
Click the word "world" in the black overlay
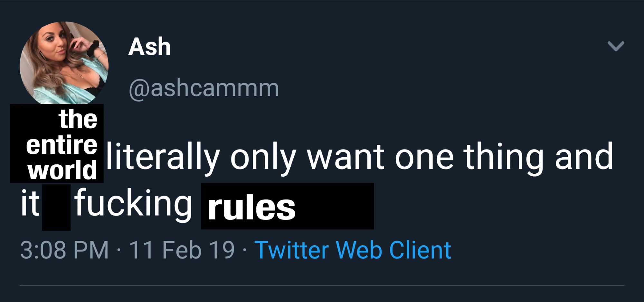click(x=62, y=170)
